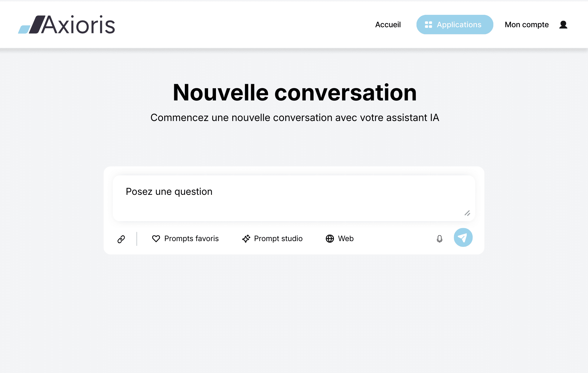The width and height of the screenshot is (588, 373).
Task: Open Prompts favoris
Action: tap(191, 239)
